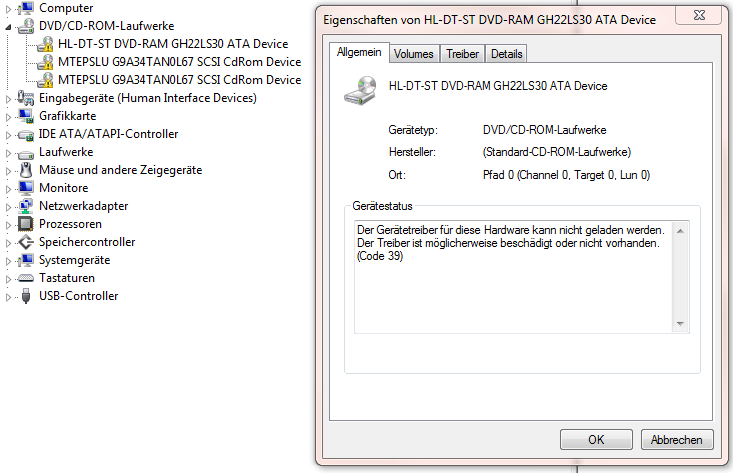Expand the Eingabegeräte (Human Interface Devices) node

pos(8,99)
